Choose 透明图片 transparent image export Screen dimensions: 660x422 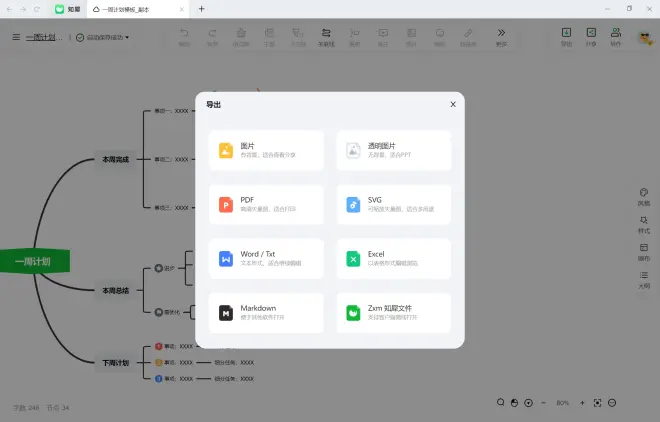pos(393,150)
